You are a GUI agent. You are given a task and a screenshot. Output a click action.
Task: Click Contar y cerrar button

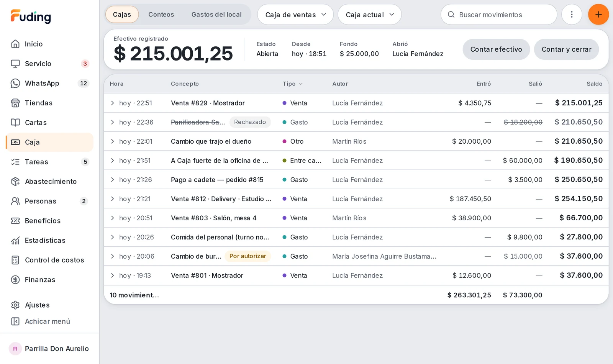click(566, 49)
